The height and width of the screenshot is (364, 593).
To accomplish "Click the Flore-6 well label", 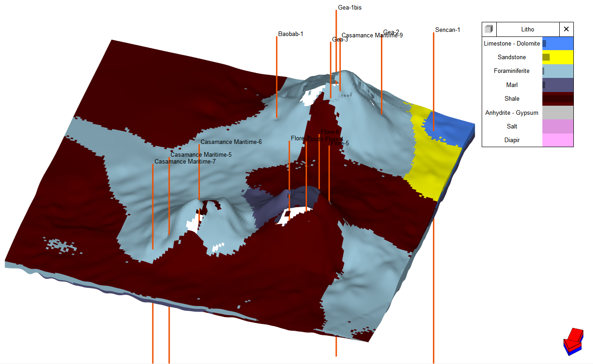I will click(x=329, y=132).
